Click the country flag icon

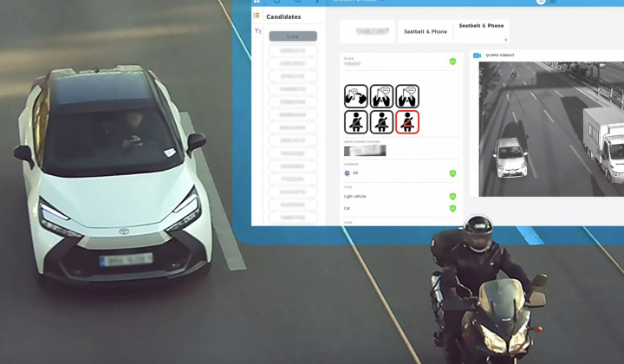coord(347,173)
